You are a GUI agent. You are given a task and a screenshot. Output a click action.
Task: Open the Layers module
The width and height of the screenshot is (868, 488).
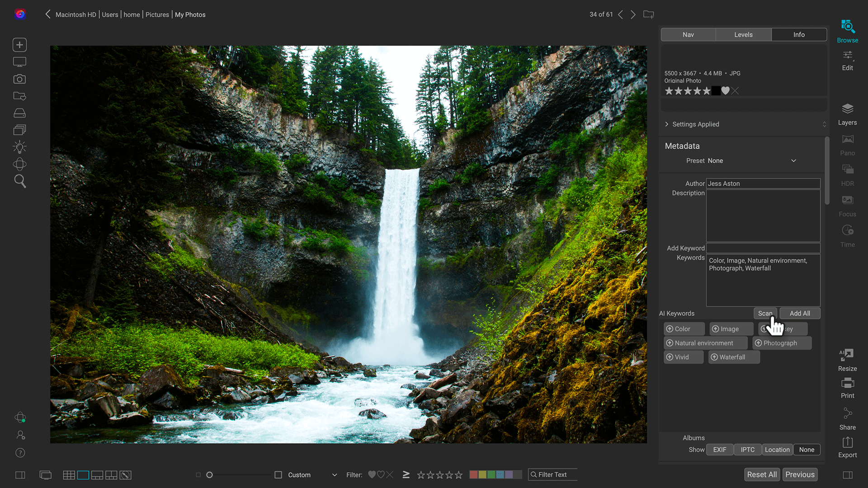(x=847, y=114)
